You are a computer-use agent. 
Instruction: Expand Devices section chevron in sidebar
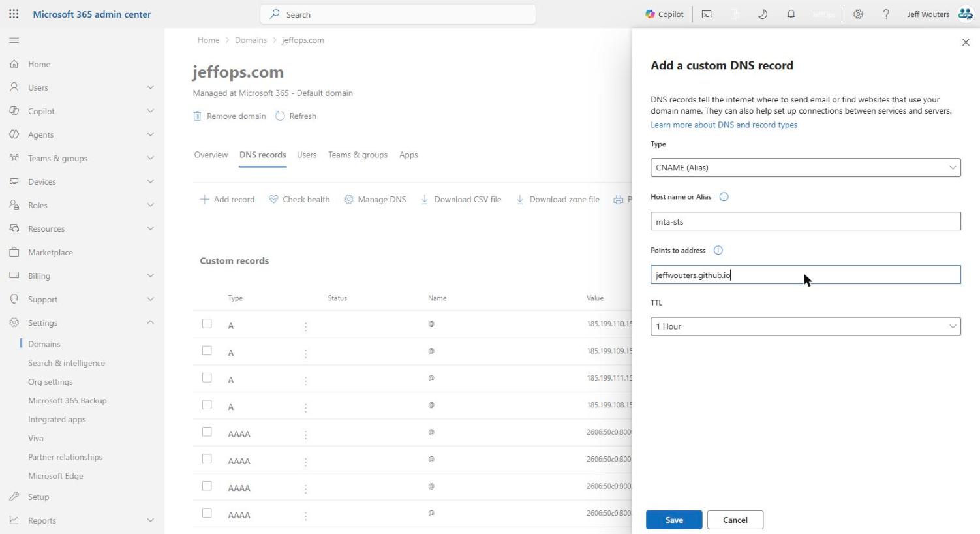150,181
